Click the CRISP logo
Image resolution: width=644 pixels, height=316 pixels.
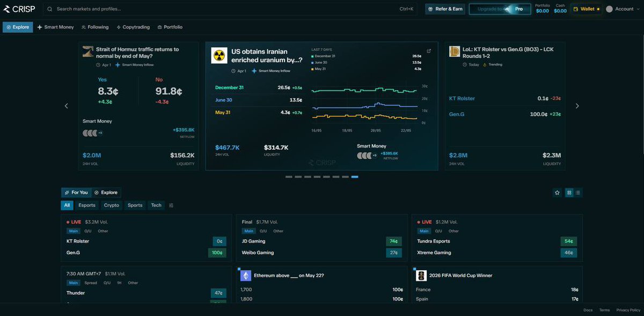pyautogui.click(x=19, y=9)
